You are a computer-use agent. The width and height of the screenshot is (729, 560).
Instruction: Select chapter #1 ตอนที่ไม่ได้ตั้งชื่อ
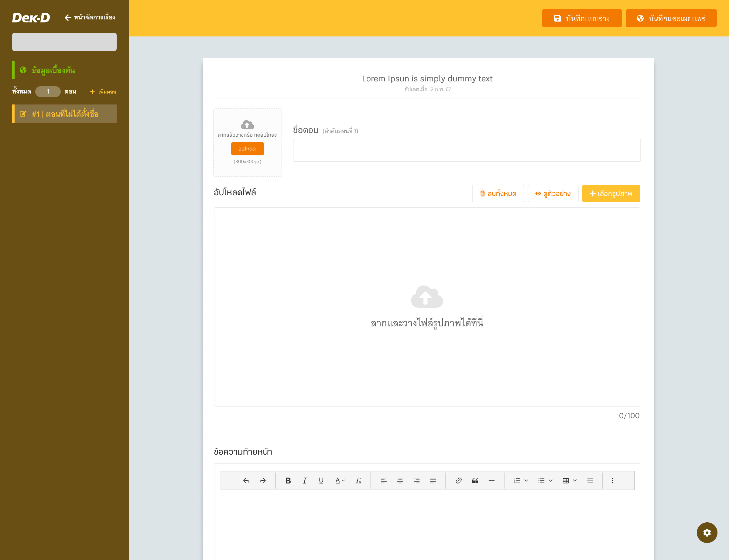point(64,114)
